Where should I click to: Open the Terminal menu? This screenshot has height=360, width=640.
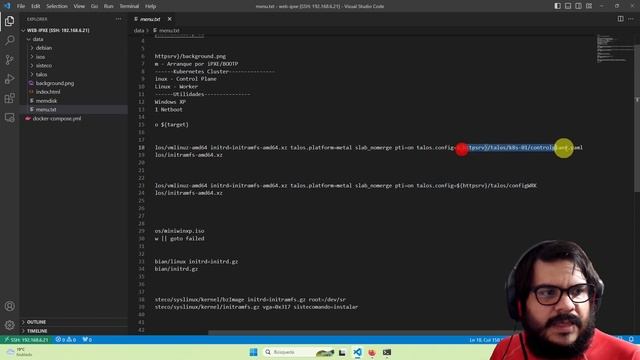(x=129, y=6)
